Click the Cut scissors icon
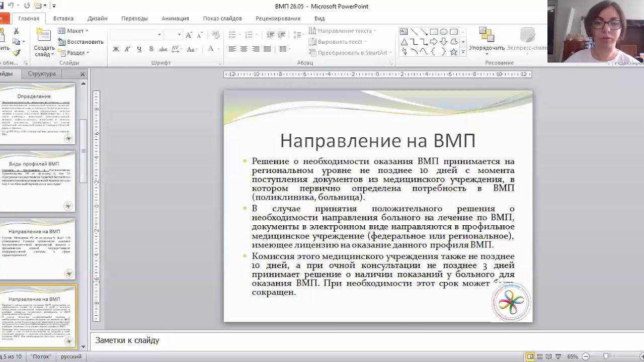This screenshot has width=644, height=362. tap(17, 31)
